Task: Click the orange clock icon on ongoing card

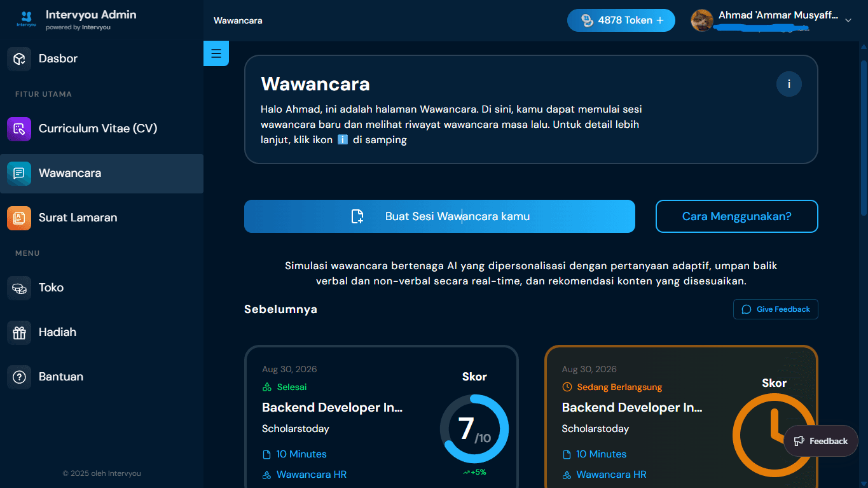Action: [x=774, y=435]
